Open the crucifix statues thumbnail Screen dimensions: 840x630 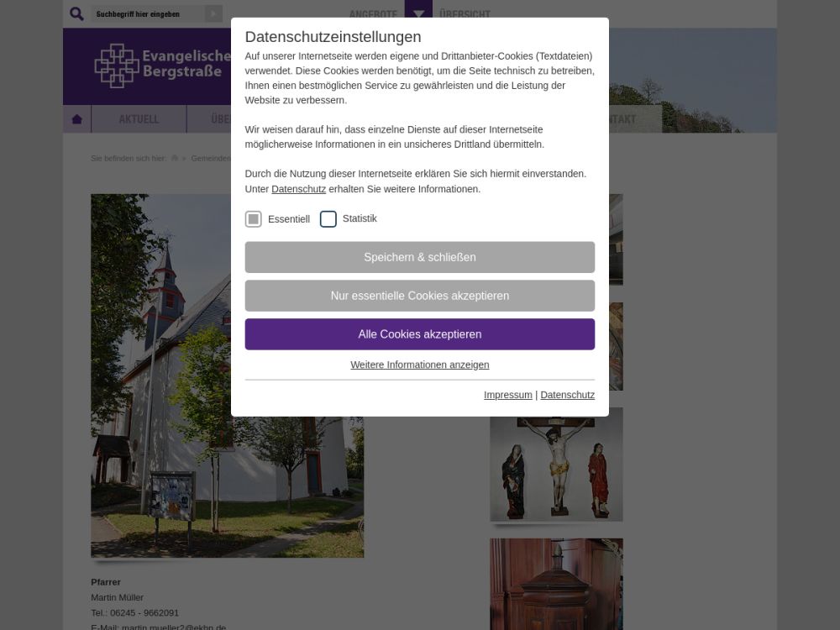(x=556, y=465)
